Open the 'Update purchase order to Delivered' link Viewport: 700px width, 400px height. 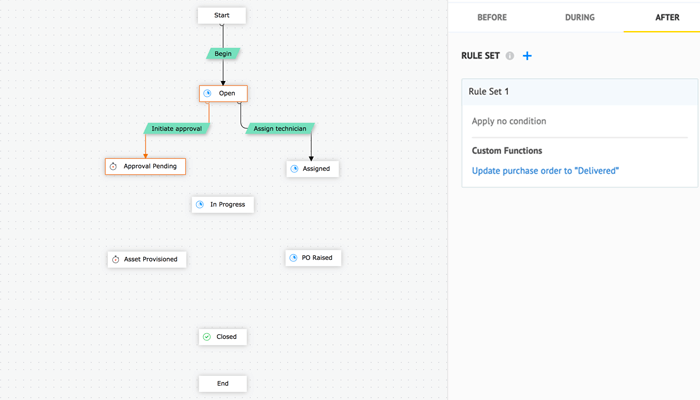point(545,171)
